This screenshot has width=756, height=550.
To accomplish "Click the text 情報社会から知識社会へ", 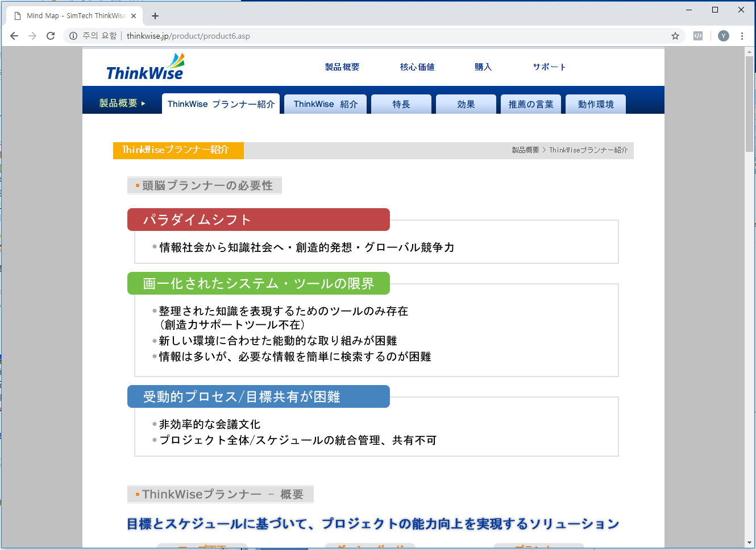I will (222, 247).
